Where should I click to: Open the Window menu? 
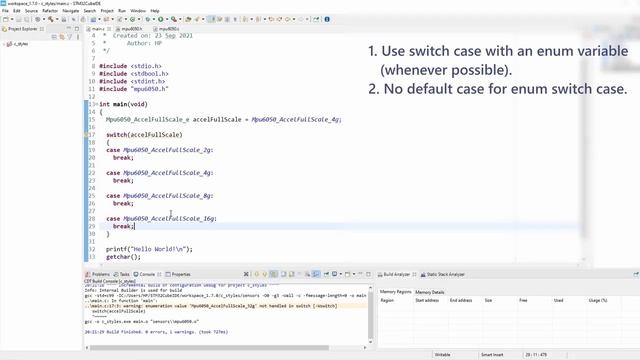coord(138,11)
